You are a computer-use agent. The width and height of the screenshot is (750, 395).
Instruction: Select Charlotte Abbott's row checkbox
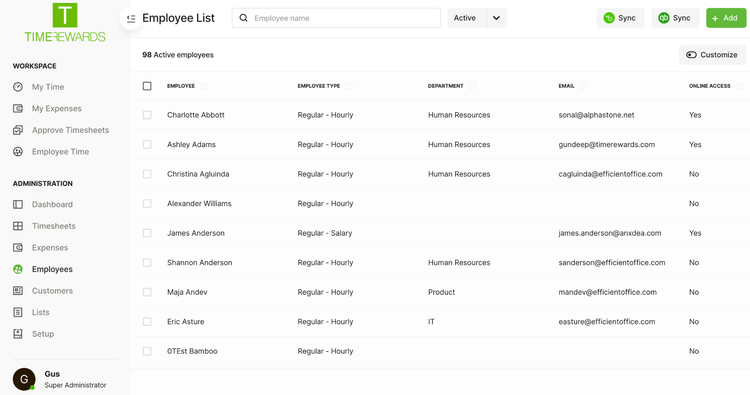coord(147,115)
